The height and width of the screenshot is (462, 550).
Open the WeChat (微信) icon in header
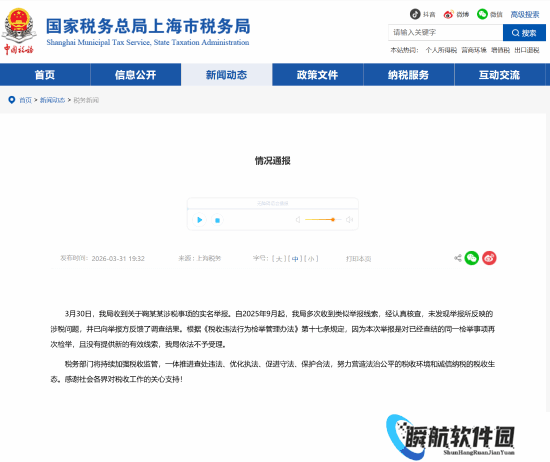(x=482, y=14)
